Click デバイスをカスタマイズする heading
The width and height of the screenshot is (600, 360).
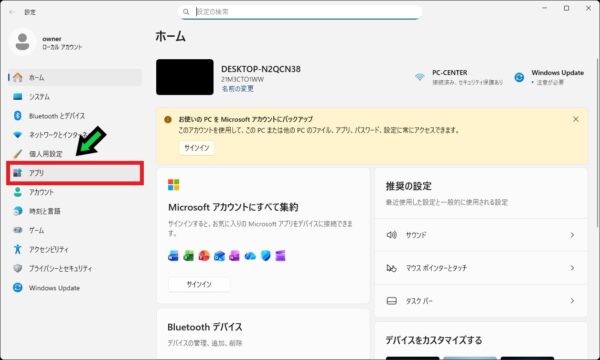point(434,340)
